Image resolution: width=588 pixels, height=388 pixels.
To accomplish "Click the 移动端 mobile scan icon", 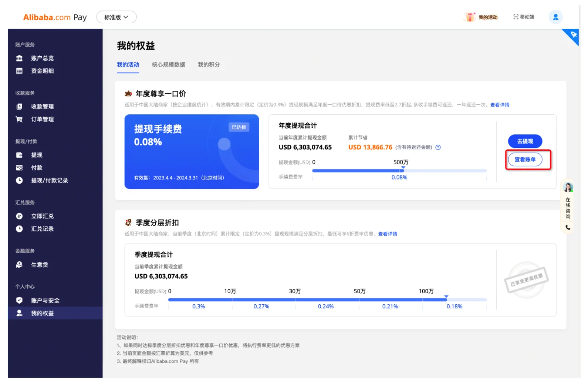I will coord(516,17).
